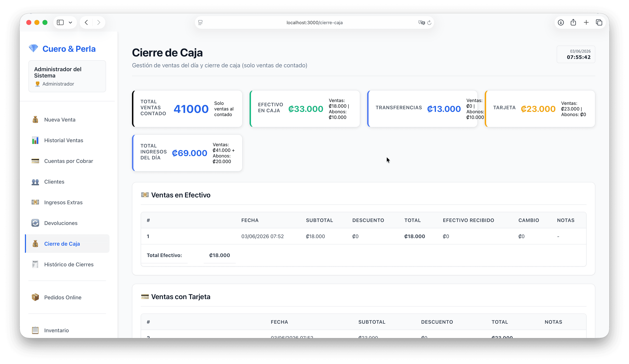The height and width of the screenshot is (364, 629).
Task: Click the Transferencias ₡13.000 card
Action: pos(422,109)
